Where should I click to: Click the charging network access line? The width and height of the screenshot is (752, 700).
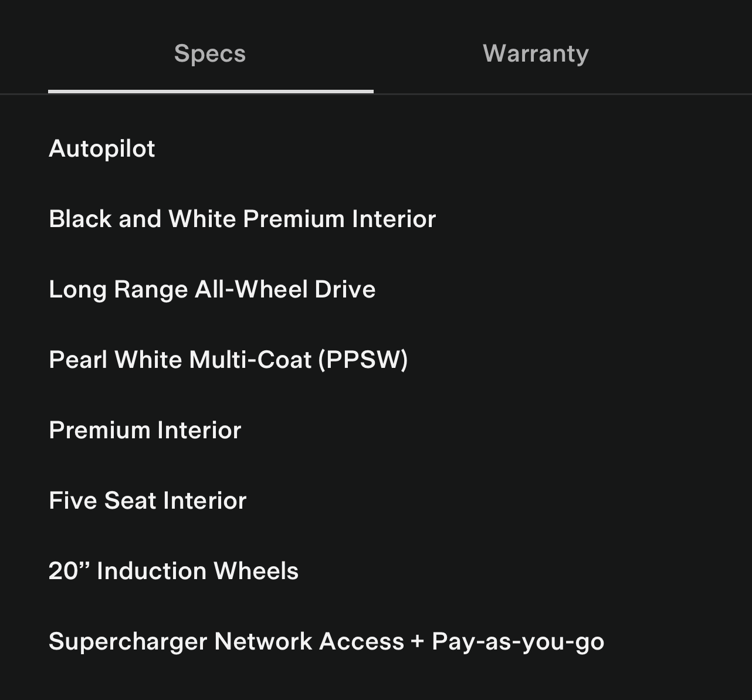coord(326,642)
